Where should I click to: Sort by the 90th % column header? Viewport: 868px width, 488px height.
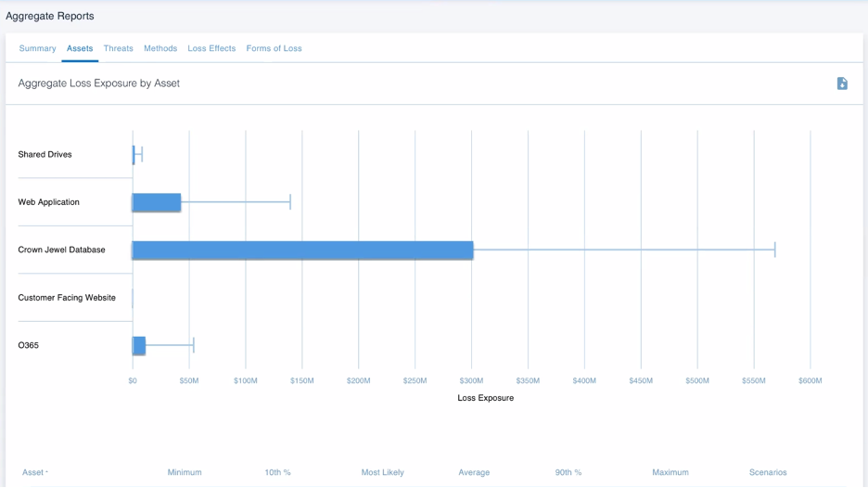pyautogui.click(x=568, y=472)
